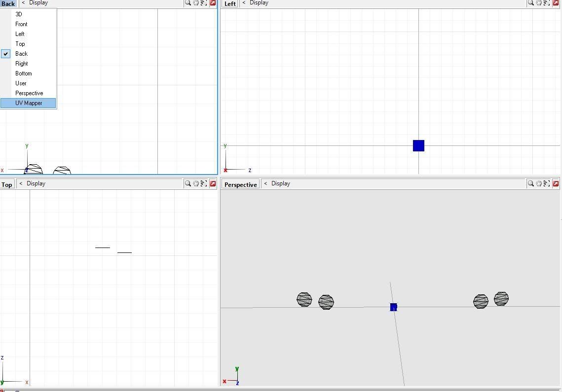Choose UV Mapper from the view list

(29, 103)
